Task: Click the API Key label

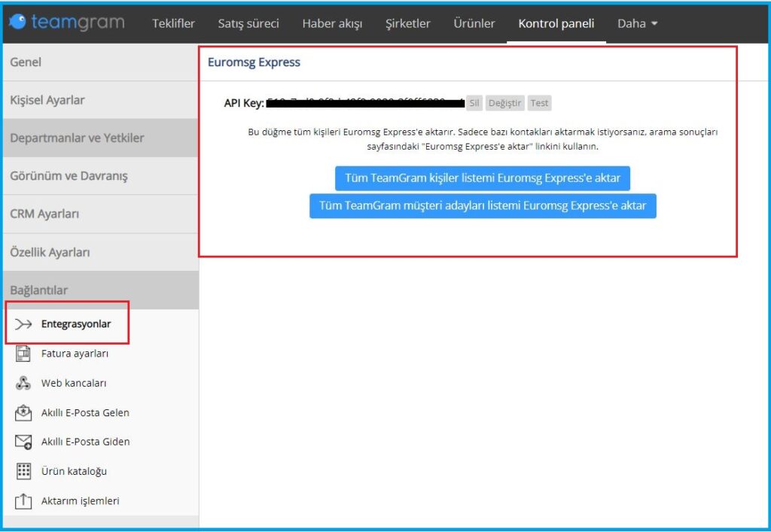Action: 244,103
